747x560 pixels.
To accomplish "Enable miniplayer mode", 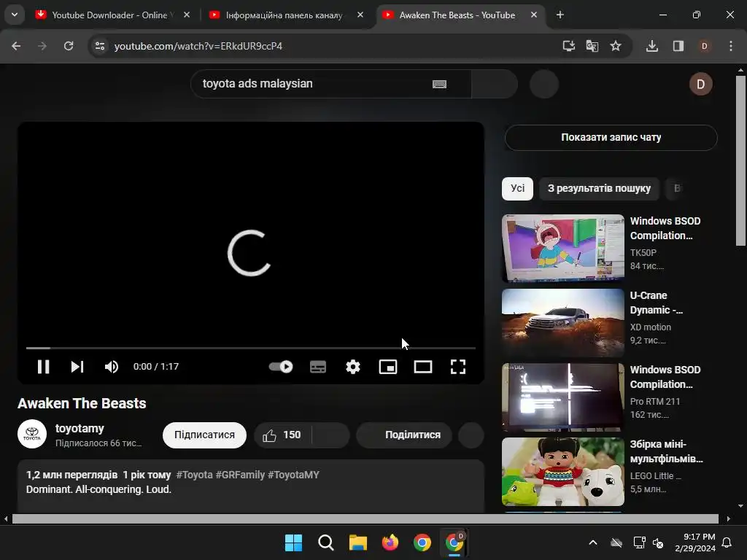I will pyautogui.click(x=388, y=367).
